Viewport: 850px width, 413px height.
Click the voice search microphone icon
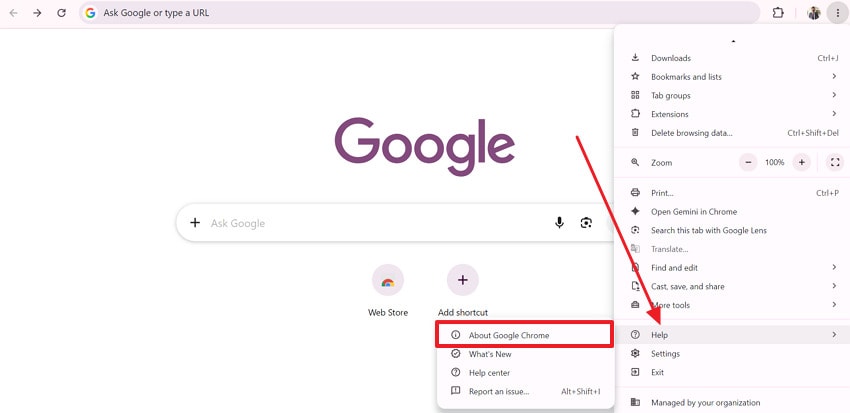pos(559,223)
